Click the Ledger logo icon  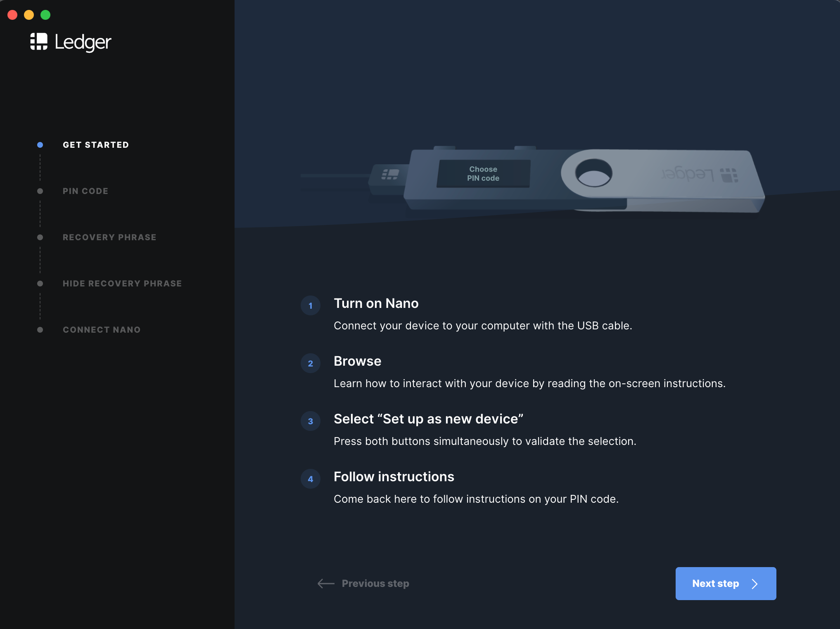click(x=39, y=42)
